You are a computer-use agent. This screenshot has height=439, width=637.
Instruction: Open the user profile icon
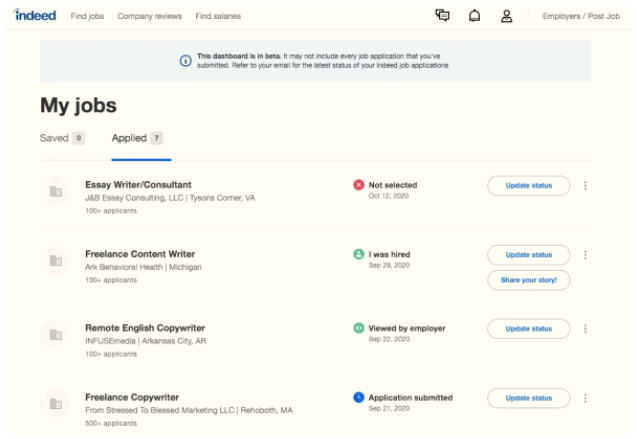click(506, 16)
